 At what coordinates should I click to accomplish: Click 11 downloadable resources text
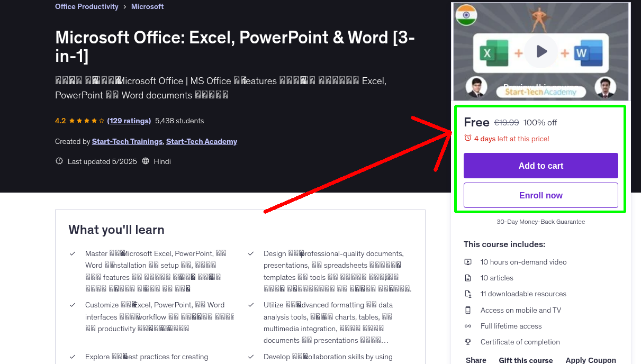[x=523, y=294]
